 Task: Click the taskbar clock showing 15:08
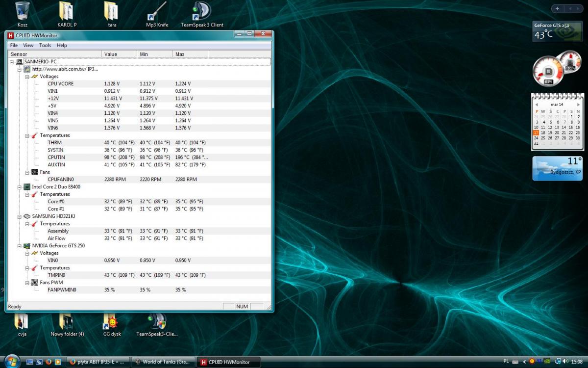click(x=577, y=362)
